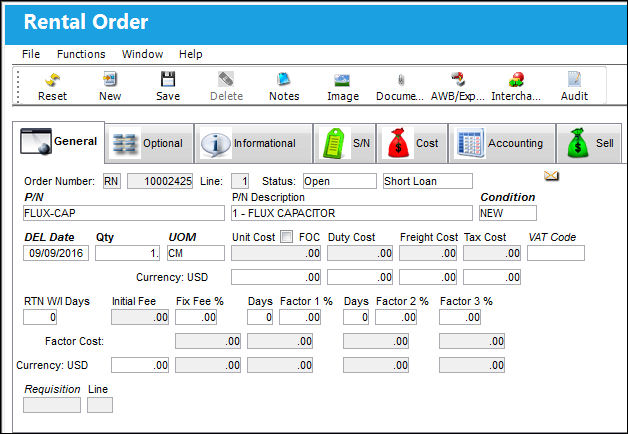Open the Cost tab
Screen dimensions: 628x434
point(412,143)
